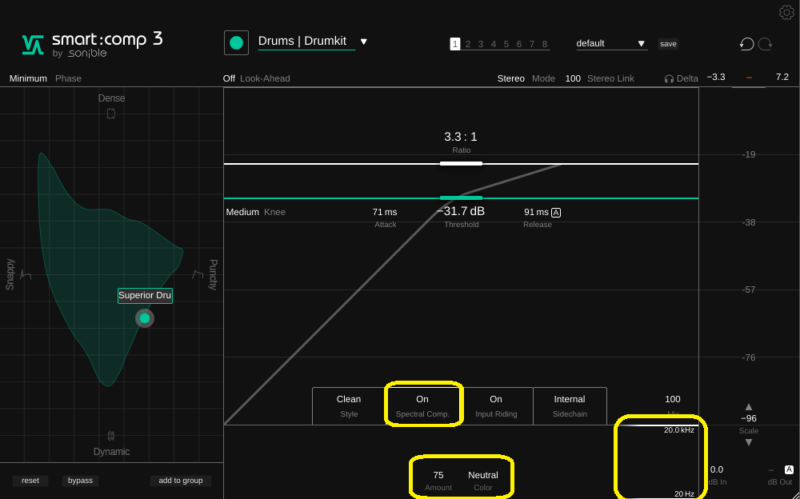Open the default preset dropdown

click(x=641, y=44)
